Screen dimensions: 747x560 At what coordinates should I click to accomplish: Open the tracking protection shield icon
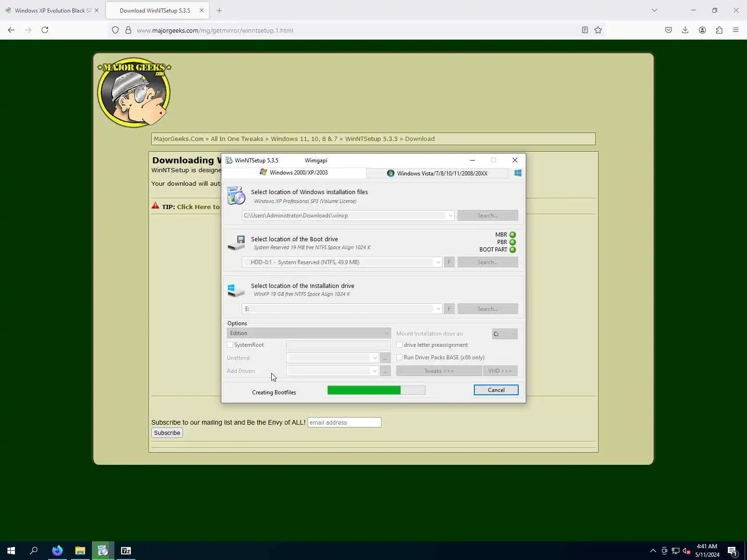(115, 30)
